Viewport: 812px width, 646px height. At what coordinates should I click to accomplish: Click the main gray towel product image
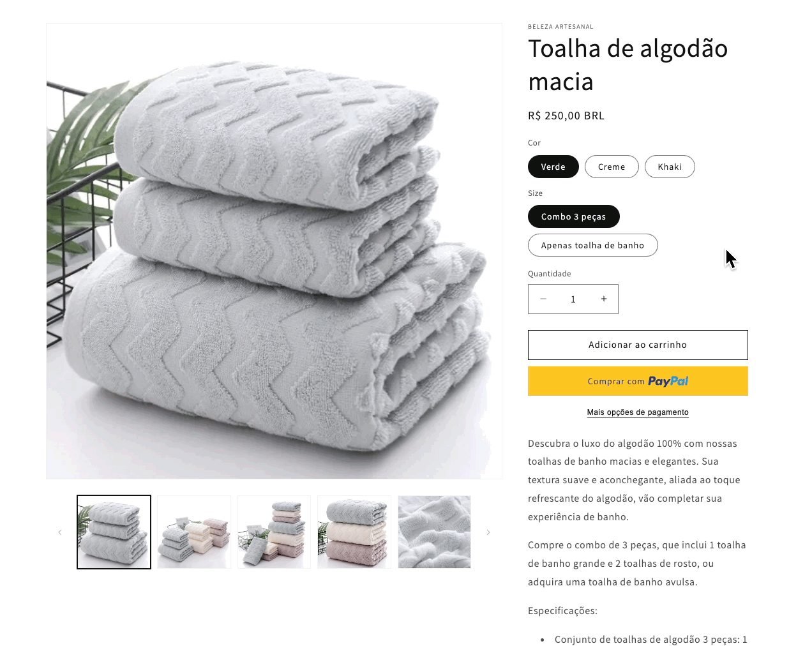tap(274, 251)
